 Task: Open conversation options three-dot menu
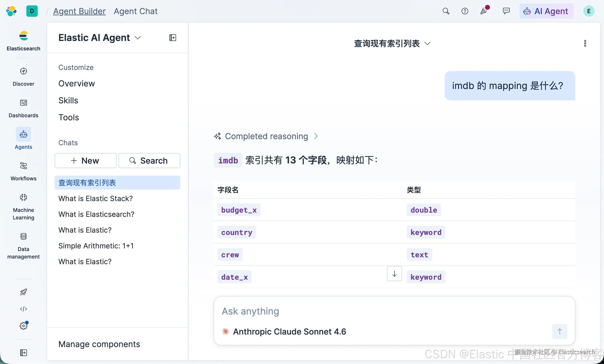pos(585,43)
